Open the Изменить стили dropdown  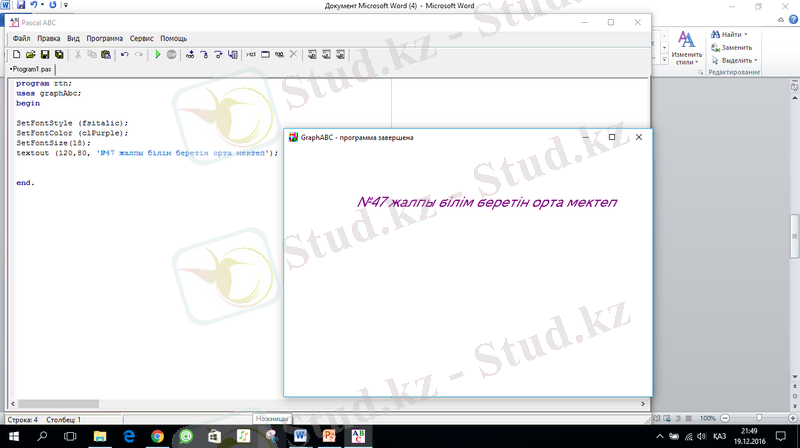tap(687, 58)
